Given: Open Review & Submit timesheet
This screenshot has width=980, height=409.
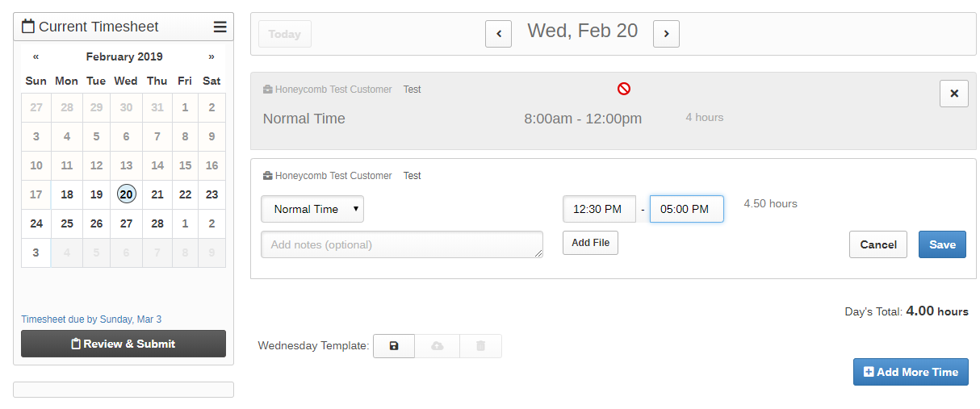Looking at the screenshot, I should (x=124, y=344).
